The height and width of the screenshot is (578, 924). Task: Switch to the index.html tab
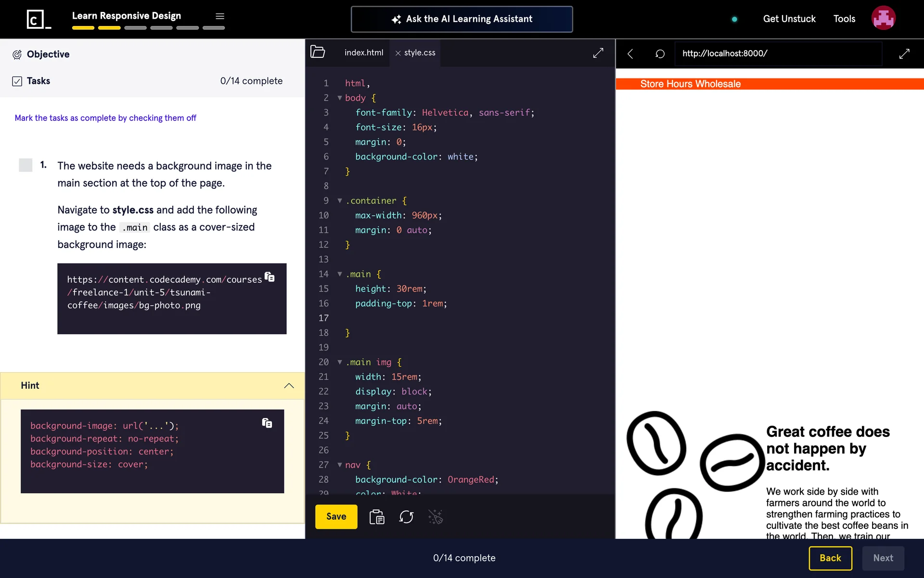364,53
